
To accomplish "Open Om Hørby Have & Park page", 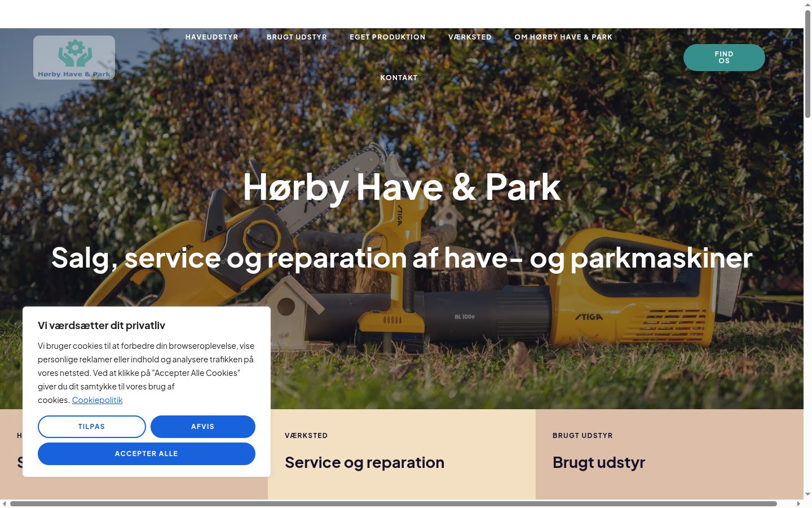I will [563, 37].
